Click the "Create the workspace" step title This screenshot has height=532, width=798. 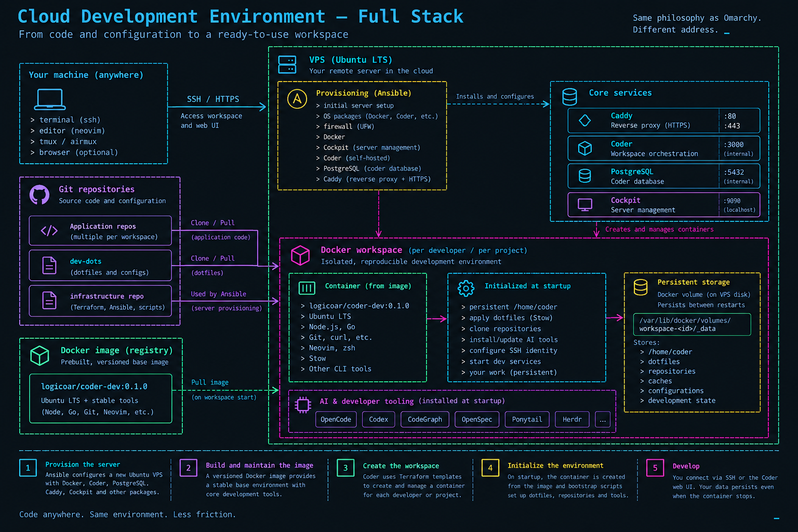point(401,466)
